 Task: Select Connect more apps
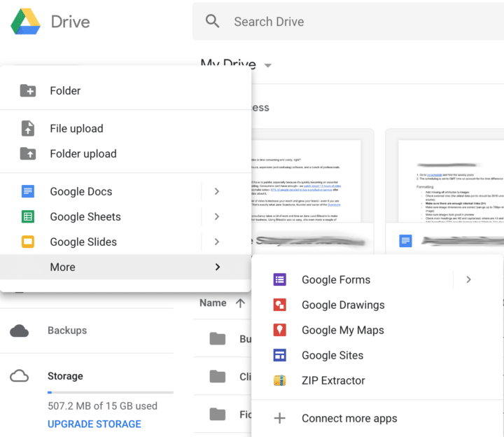pos(377,418)
